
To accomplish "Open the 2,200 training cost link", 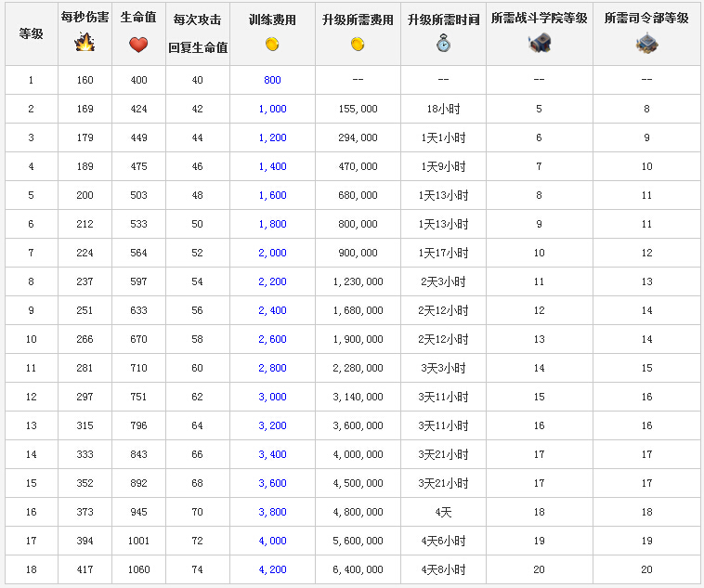I will click(272, 281).
